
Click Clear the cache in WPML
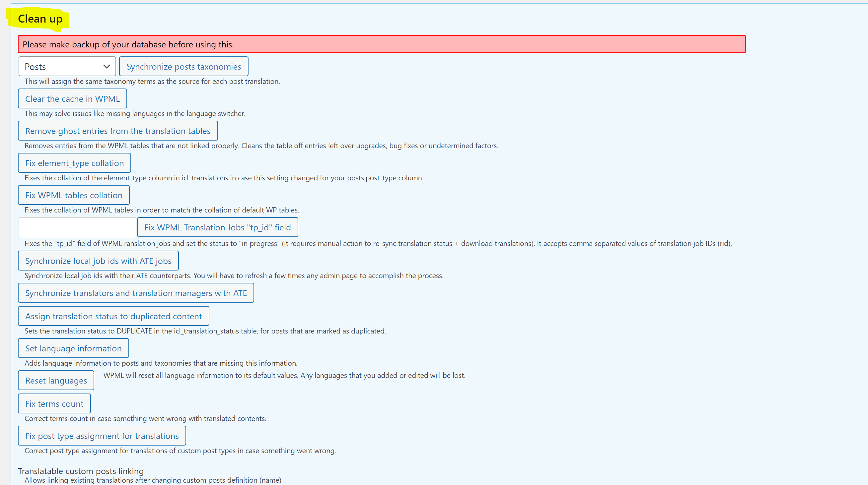point(72,98)
